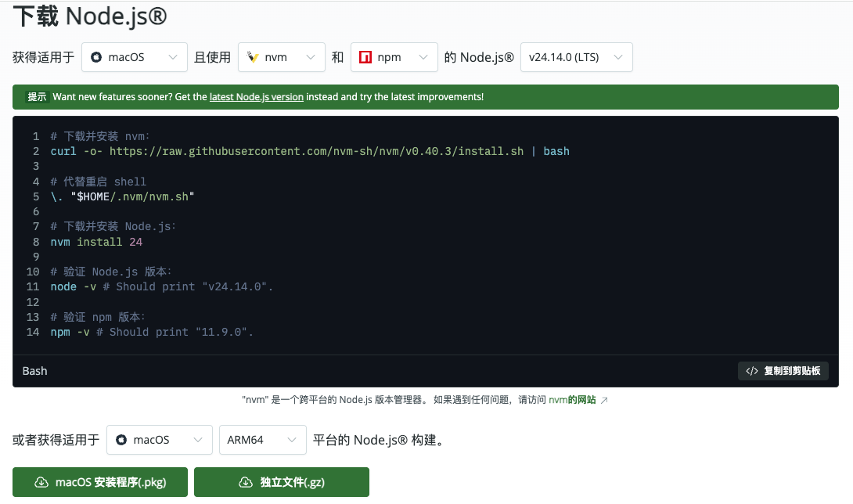This screenshot has width=853, height=504.
Task: Click the code icon on the copy button
Action: 752,371
